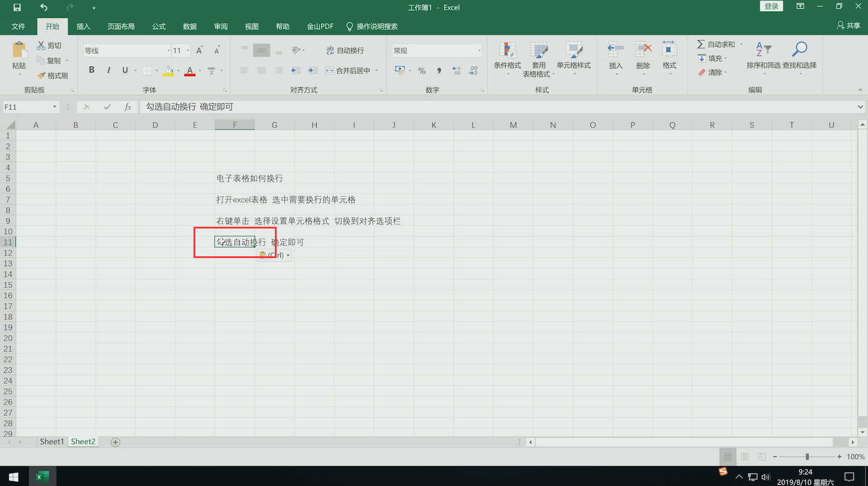The image size is (868, 486).
Task: Click the comma style icon
Action: [439, 71]
